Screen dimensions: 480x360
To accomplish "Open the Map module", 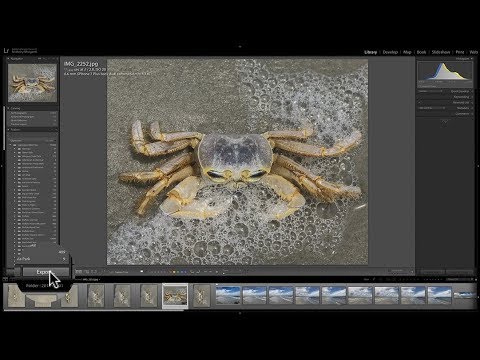I will (x=407, y=52).
